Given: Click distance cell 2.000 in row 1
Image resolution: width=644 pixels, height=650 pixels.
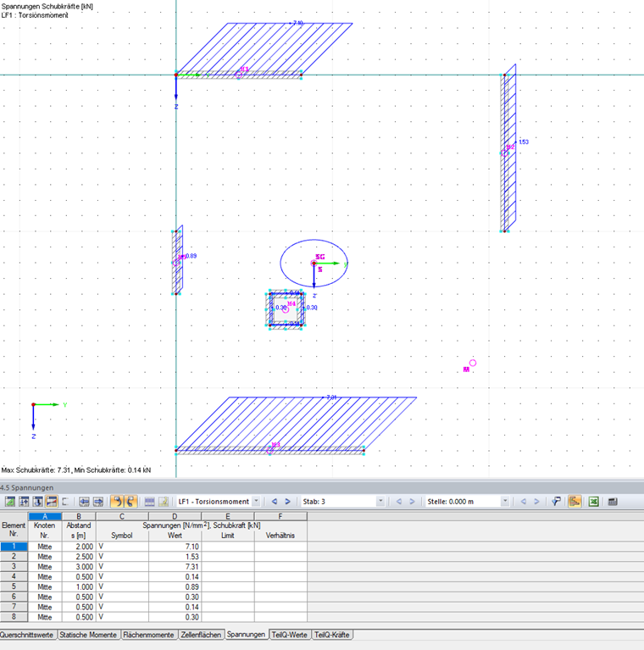Looking at the screenshot, I should click(x=79, y=547).
